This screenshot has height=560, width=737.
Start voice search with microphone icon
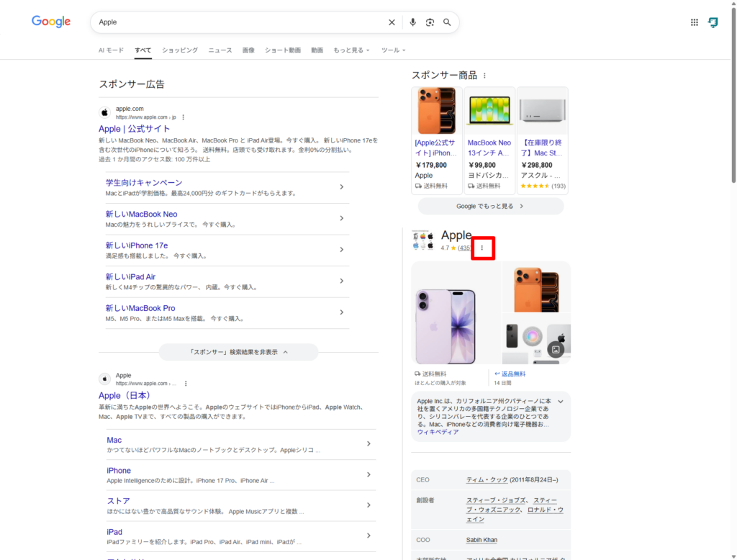[x=412, y=22]
